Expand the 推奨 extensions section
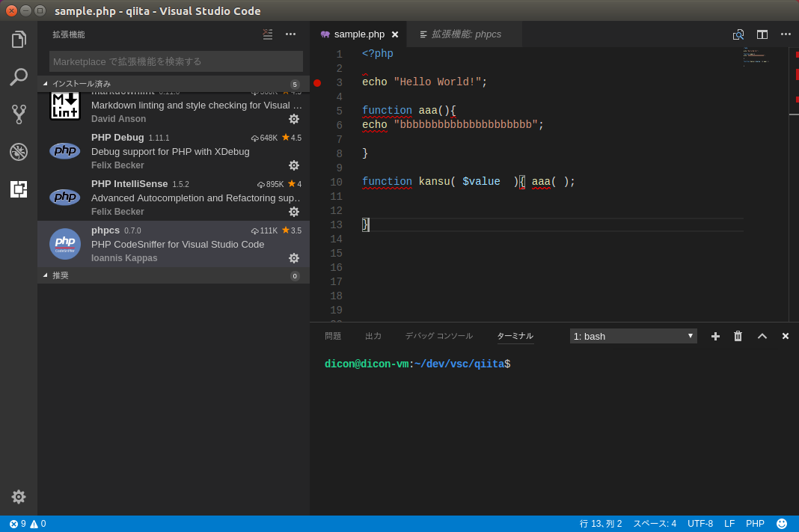Image resolution: width=799 pixels, height=532 pixels. coord(66,275)
